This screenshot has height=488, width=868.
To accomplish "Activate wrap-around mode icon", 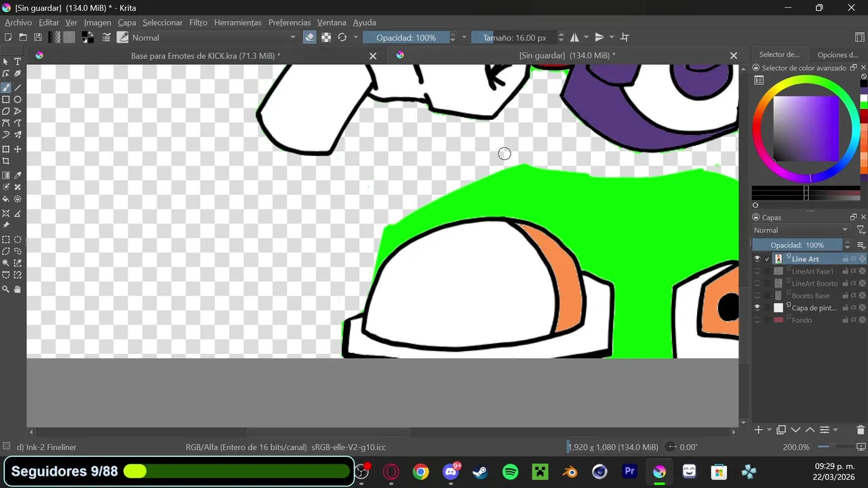I will (x=625, y=37).
